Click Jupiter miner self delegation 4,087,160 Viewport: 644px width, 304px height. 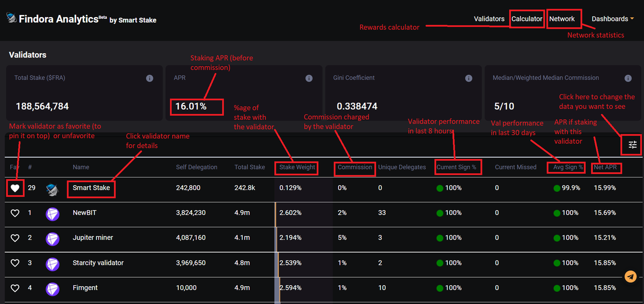pos(191,238)
